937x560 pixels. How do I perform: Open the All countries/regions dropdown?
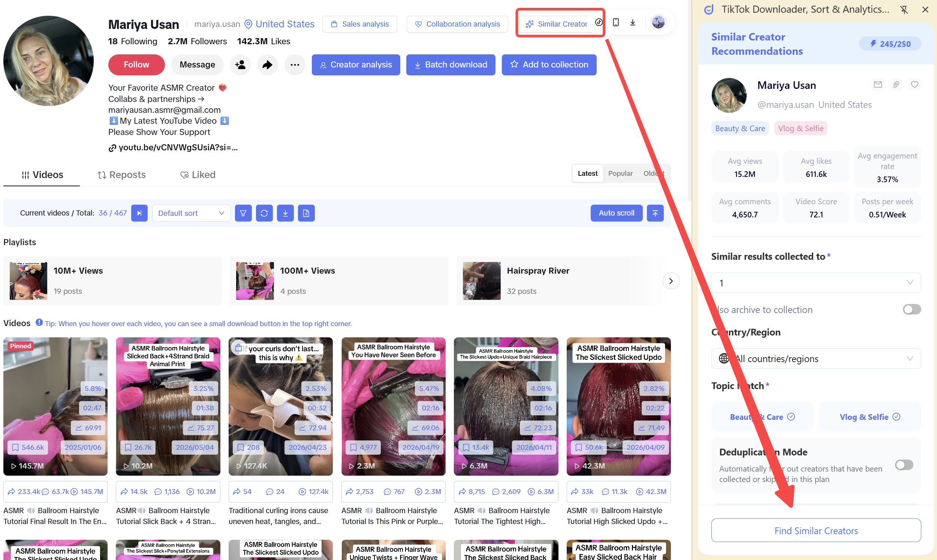tap(816, 358)
